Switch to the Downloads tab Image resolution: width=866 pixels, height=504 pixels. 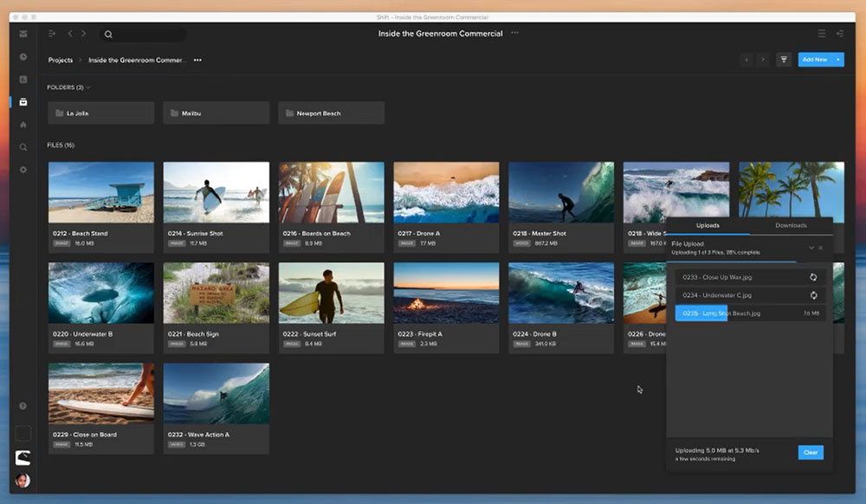[x=791, y=225]
